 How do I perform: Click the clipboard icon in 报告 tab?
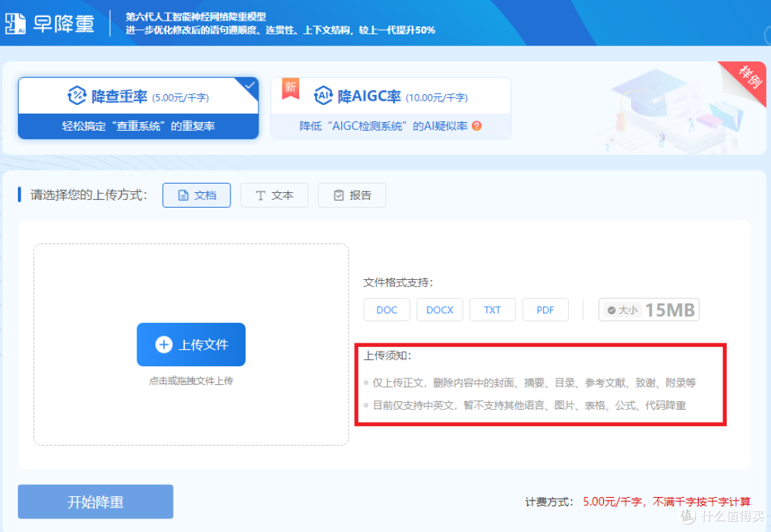[x=339, y=196]
